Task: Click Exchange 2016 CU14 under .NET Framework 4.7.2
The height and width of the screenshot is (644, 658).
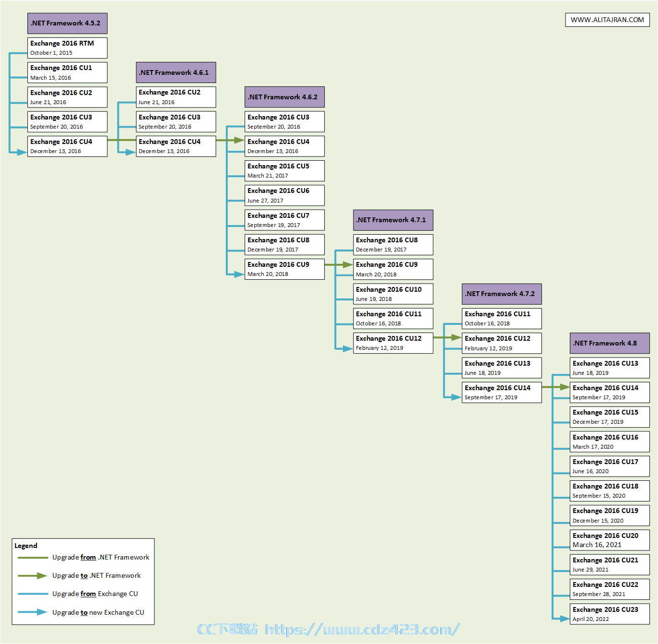Action: [502, 392]
